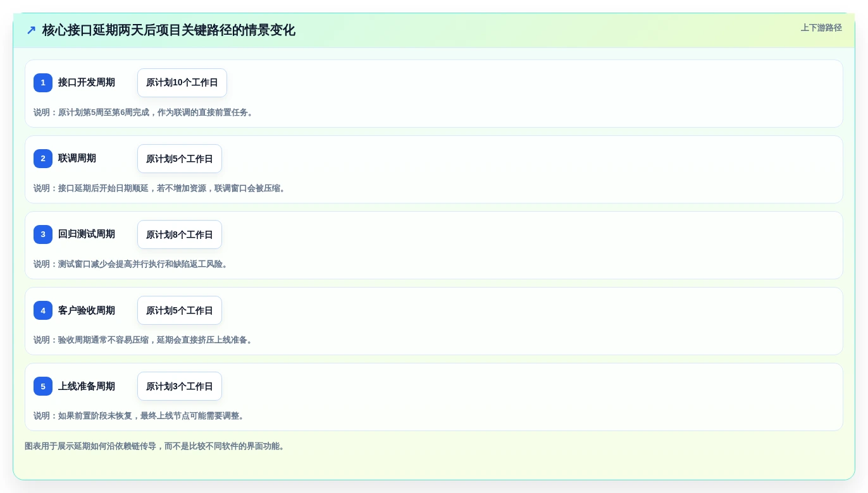
Task: Click step number 2 badge
Action: (43, 159)
